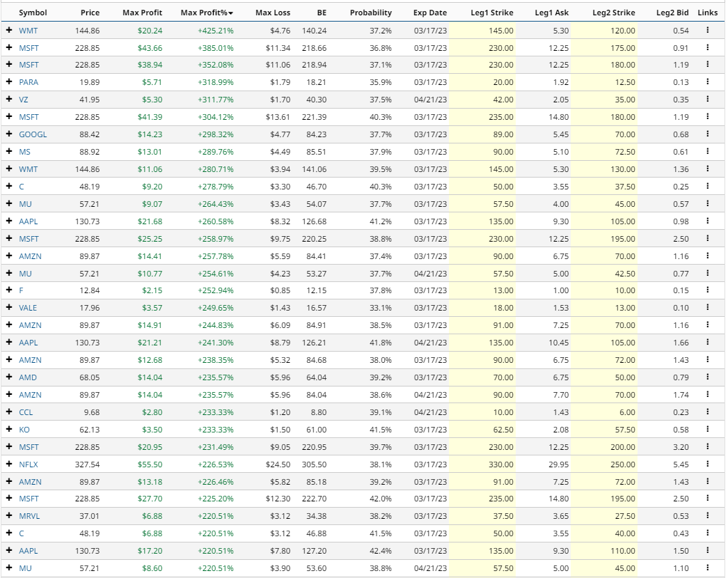
Task: Expand the KO row details
Action: [9, 429]
